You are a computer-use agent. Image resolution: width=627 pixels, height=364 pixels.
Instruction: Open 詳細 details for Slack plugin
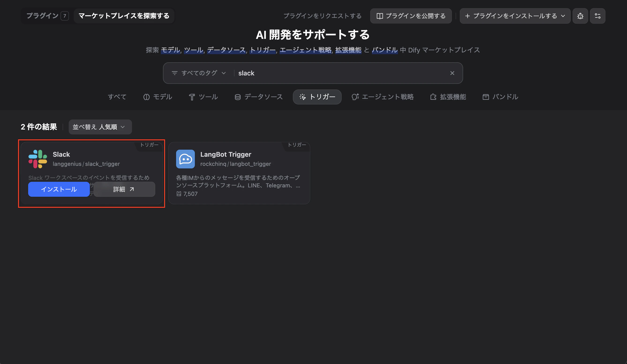[124, 189]
